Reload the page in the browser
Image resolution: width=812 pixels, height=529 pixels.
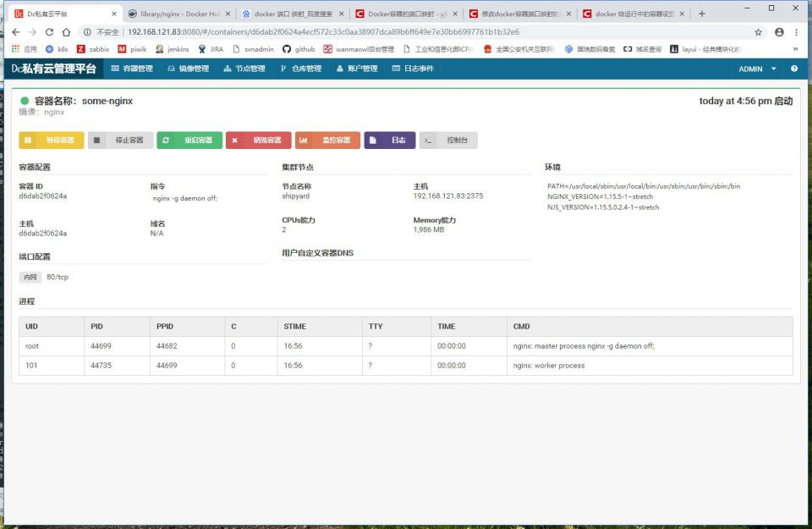pos(50,32)
